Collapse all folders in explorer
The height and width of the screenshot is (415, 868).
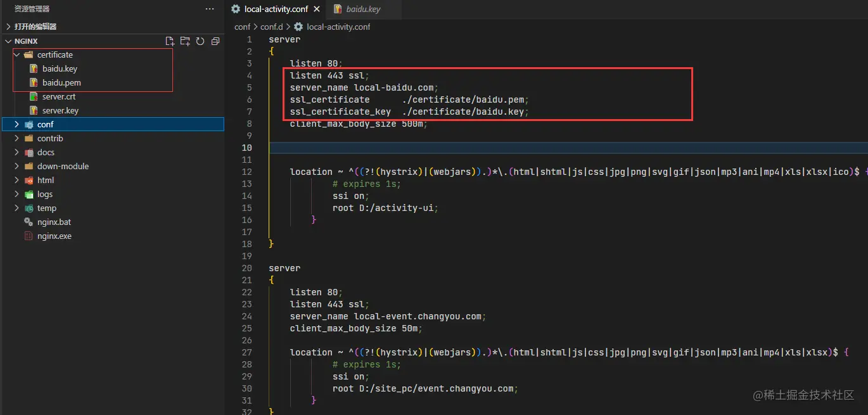pos(215,41)
